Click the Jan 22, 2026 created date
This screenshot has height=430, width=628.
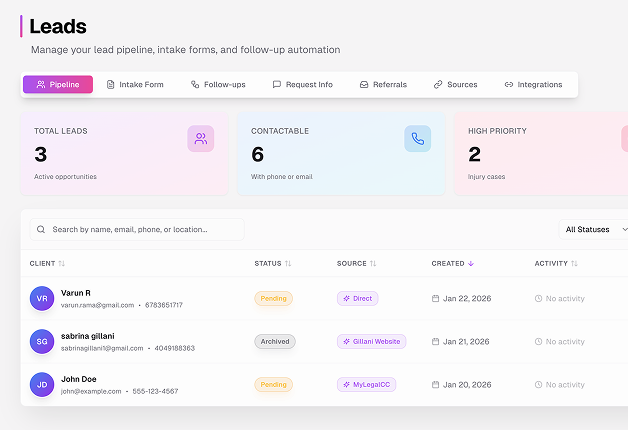click(467, 298)
